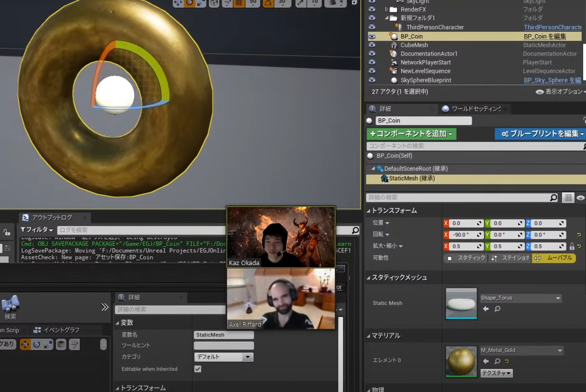Open scale snap value 10 dropdown
This screenshot has height=392, width=586.
click(314, 3)
